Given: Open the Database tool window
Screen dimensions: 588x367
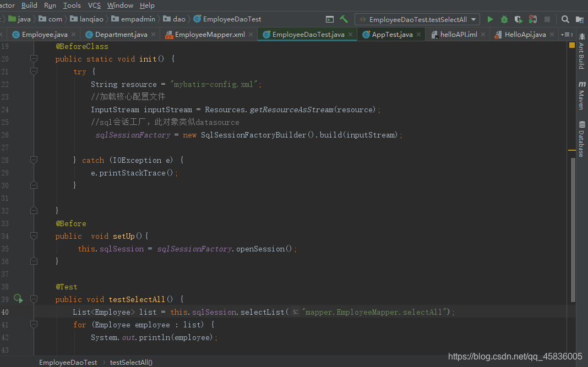Looking at the screenshot, I should pos(581,139).
